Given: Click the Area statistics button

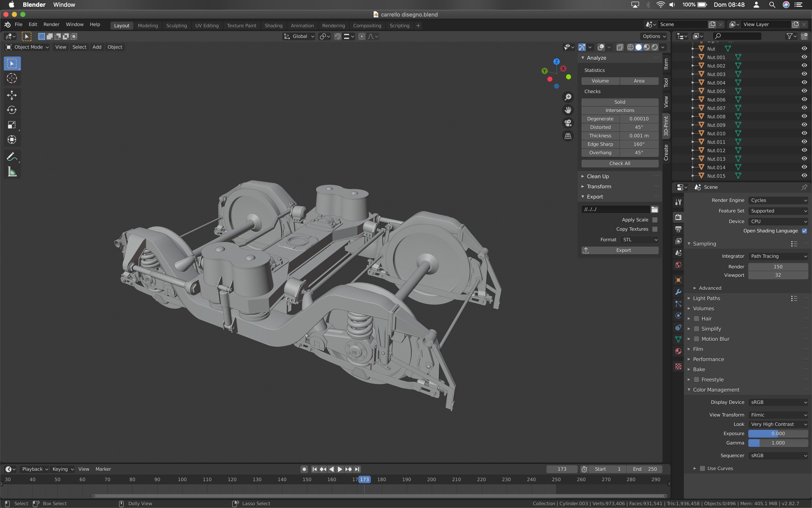Looking at the screenshot, I should point(639,81).
